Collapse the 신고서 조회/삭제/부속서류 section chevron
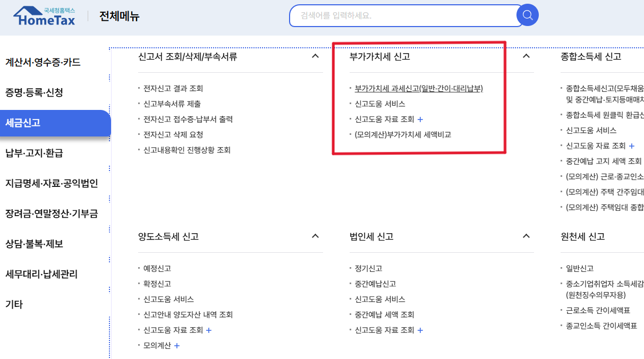Screen dimensions: 644x359 316,55
